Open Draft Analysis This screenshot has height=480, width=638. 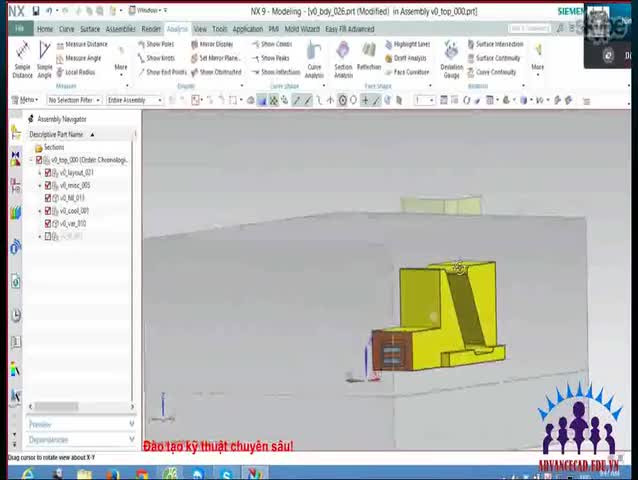point(406,58)
